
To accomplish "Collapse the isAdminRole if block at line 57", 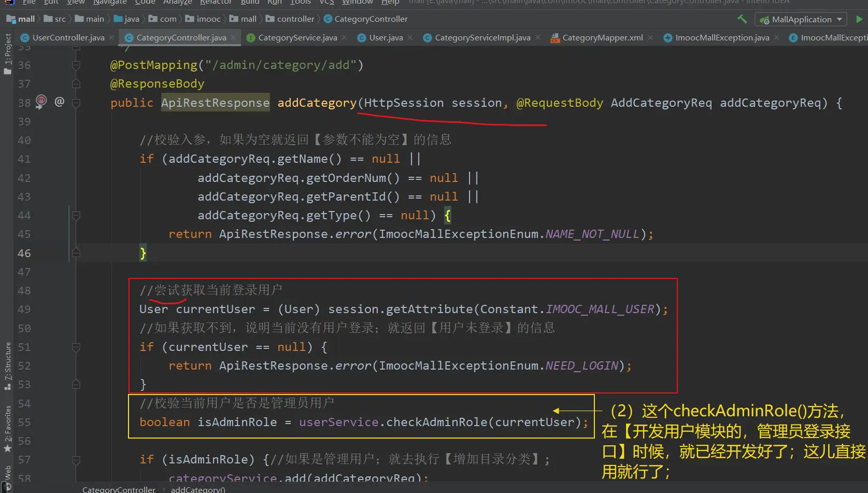I will coord(76,459).
